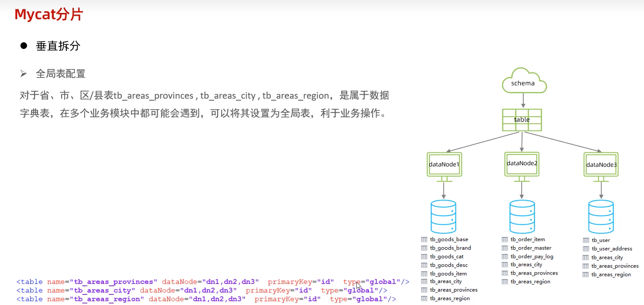This screenshot has height=305, width=644.
Task: Click tb_areas_city text in the dataNode3 list
Action: pos(607,258)
